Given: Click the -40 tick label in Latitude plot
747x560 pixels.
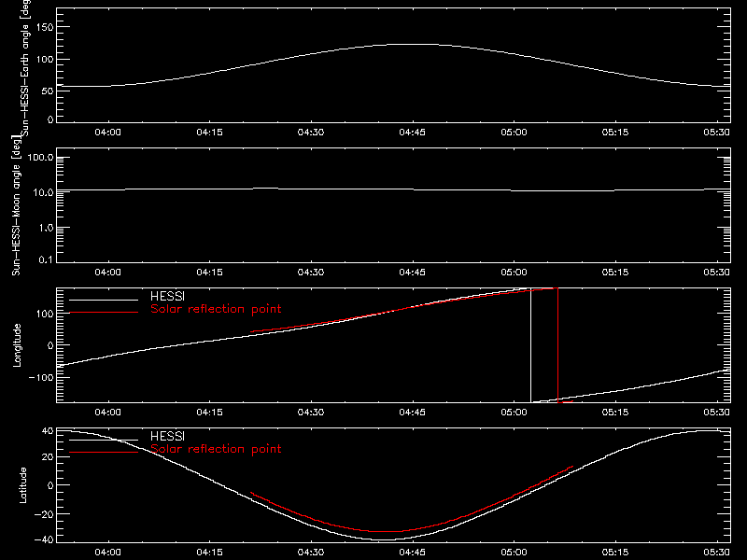Looking at the screenshot, I should [x=44, y=539].
